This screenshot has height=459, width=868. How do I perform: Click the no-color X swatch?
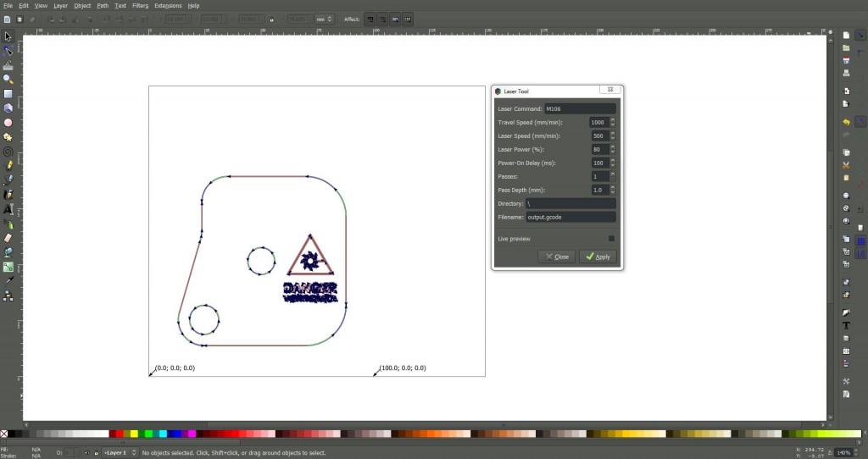pyautogui.click(x=4, y=434)
